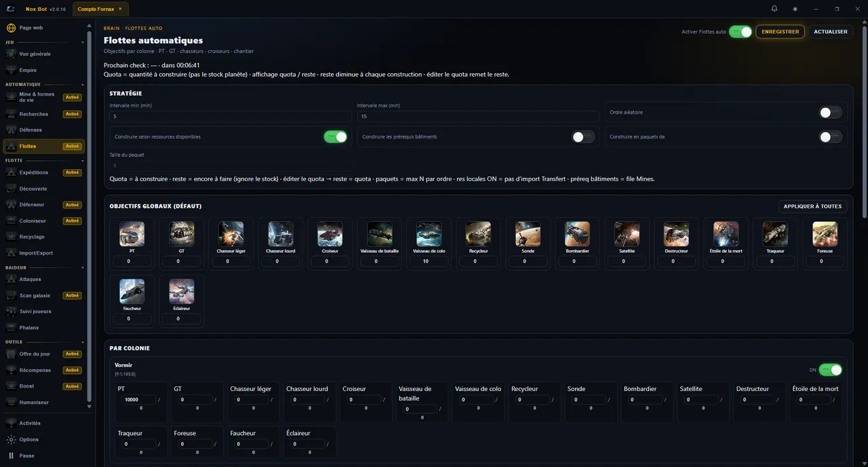Open the Recherches automation page

pos(44,114)
